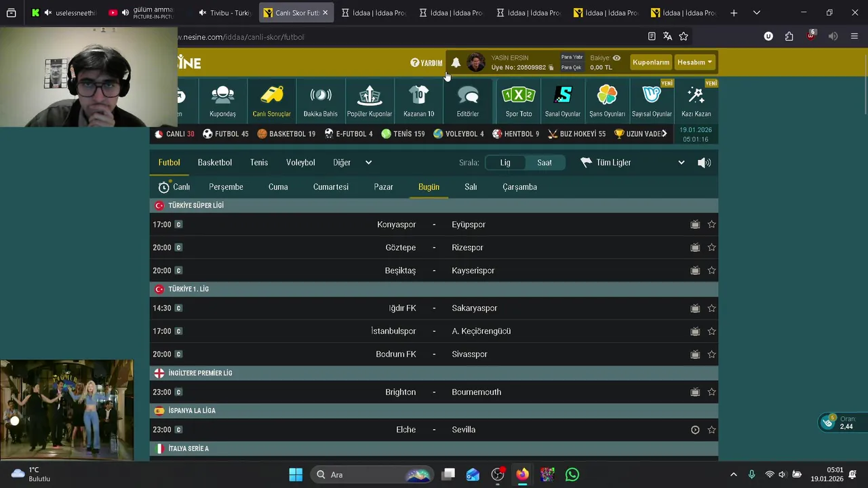Sort matches by Saat
Image resolution: width=868 pixels, height=488 pixels.
coord(545,163)
